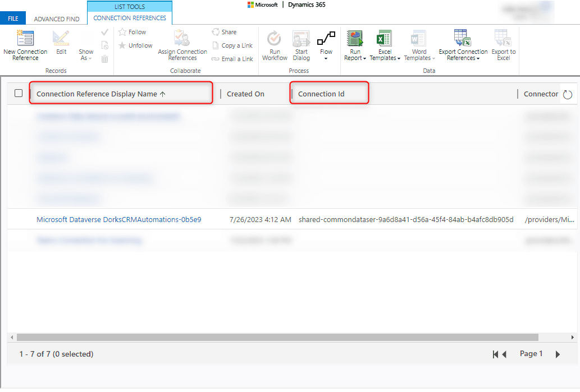Click the Edit record icon

[x=61, y=38]
